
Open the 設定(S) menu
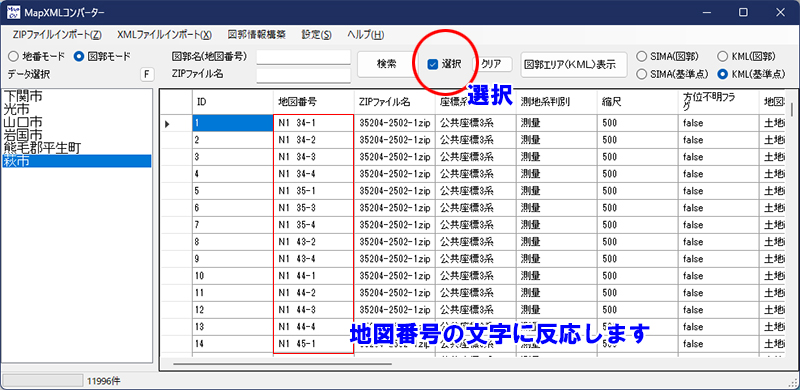coord(316,35)
